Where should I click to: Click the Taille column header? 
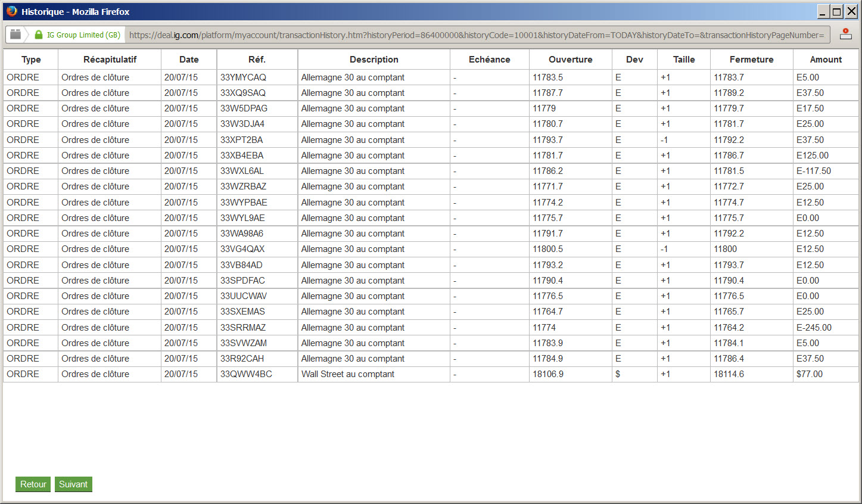[684, 60]
